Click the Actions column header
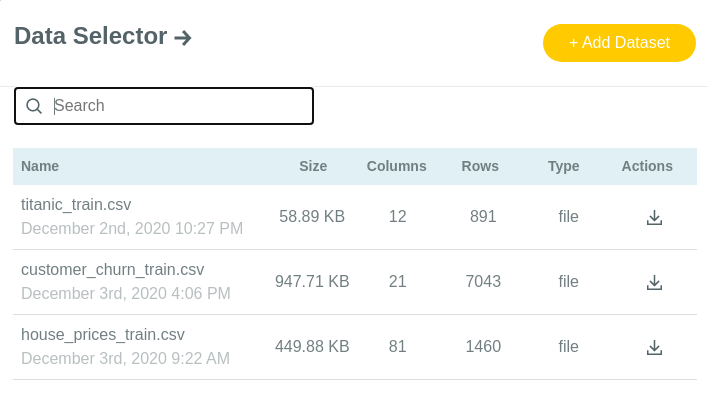The width and height of the screenshot is (708, 396). 647,166
